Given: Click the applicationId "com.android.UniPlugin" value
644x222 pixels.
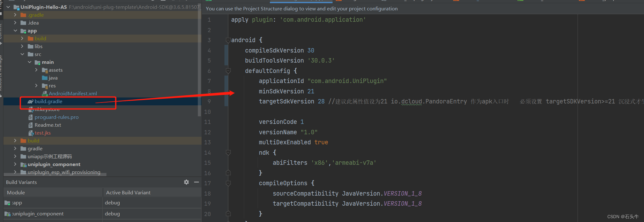Looking at the screenshot, I should point(347,81).
